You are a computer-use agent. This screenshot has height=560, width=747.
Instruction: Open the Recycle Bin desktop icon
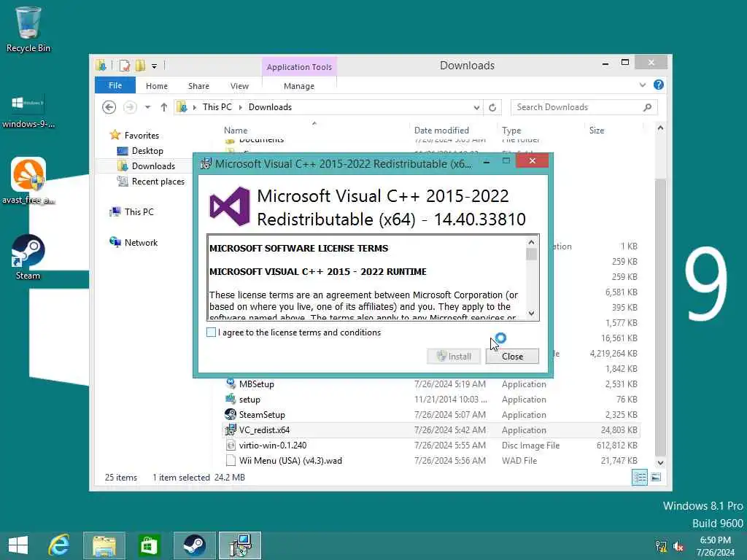(x=28, y=29)
